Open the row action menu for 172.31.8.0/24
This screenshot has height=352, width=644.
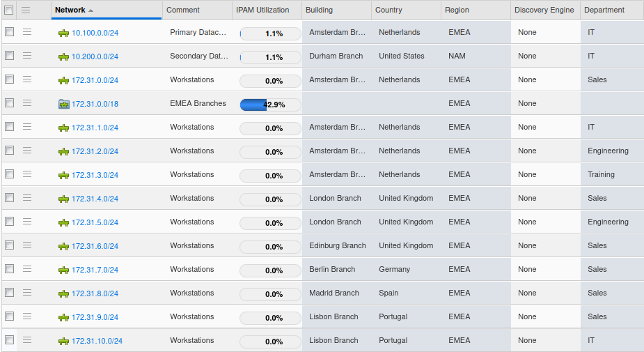pos(27,293)
